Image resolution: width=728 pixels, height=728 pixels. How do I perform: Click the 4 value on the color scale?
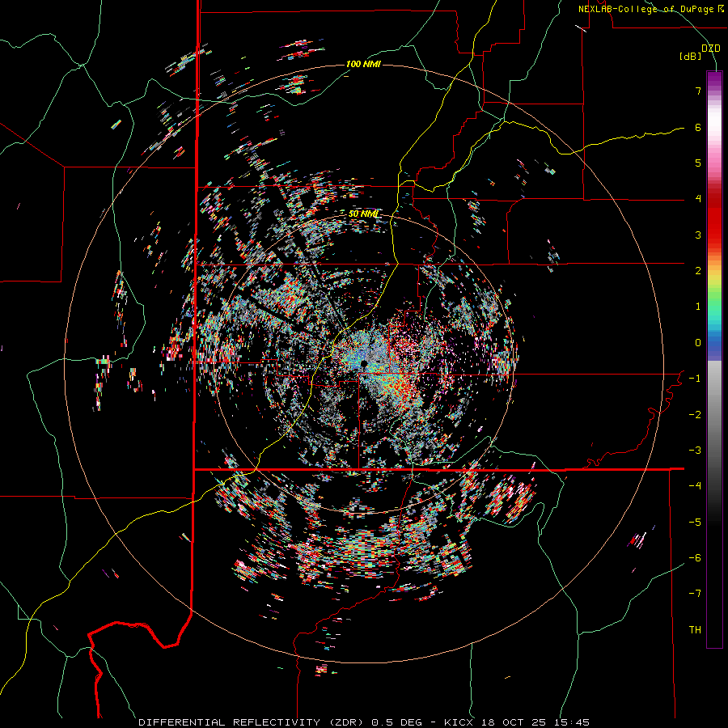pyautogui.click(x=698, y=199)
